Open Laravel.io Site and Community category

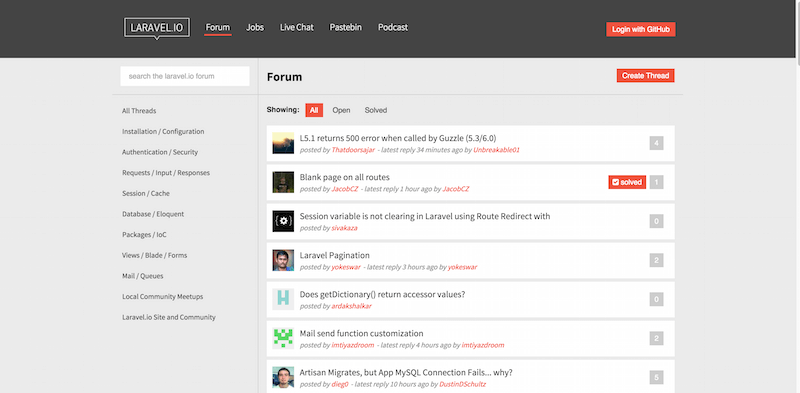pos(169,317)
